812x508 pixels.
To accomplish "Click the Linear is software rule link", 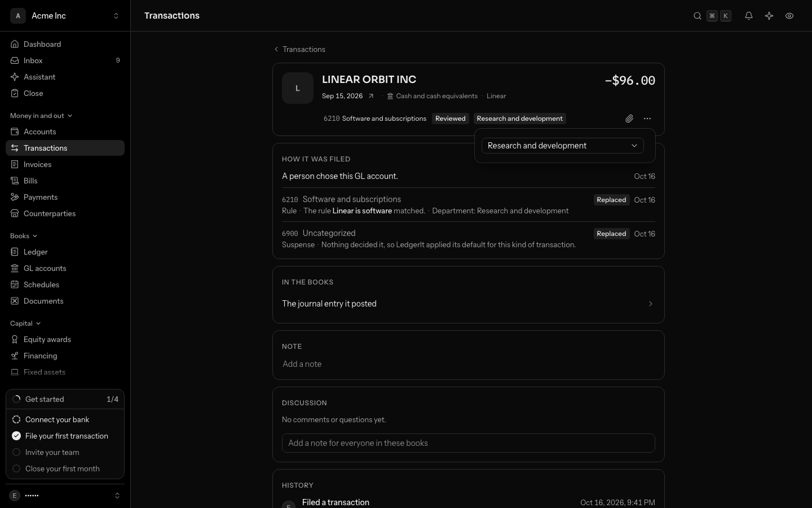I will tap(362, 211).
